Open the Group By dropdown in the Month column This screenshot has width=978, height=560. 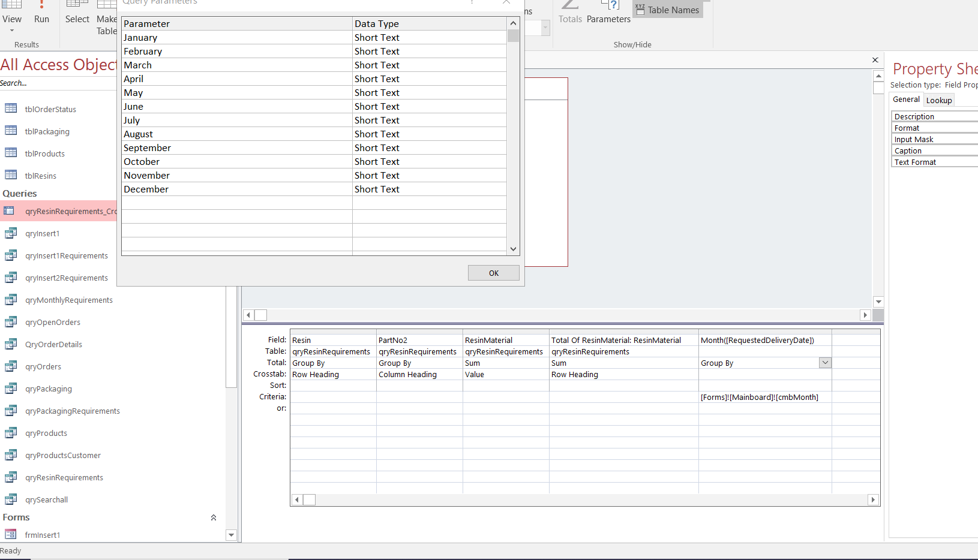coord(825,363)
